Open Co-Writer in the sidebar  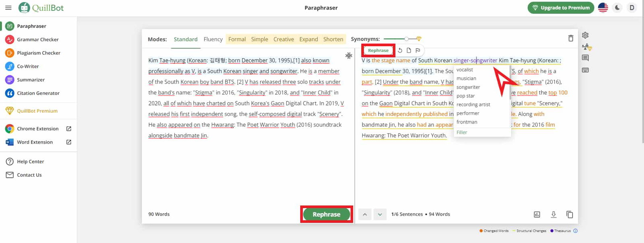28,66
